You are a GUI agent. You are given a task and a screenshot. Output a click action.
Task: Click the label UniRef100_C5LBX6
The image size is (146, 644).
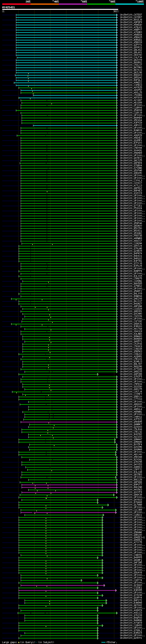[131, 429]
